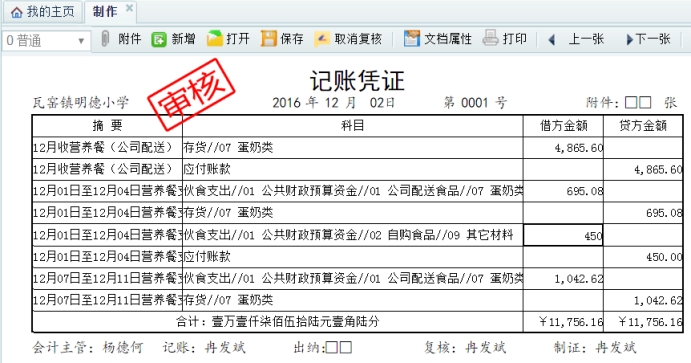691x363 pixels.
Task: Go to next voucher with 下一张
Action: click(x=648, y=39)
